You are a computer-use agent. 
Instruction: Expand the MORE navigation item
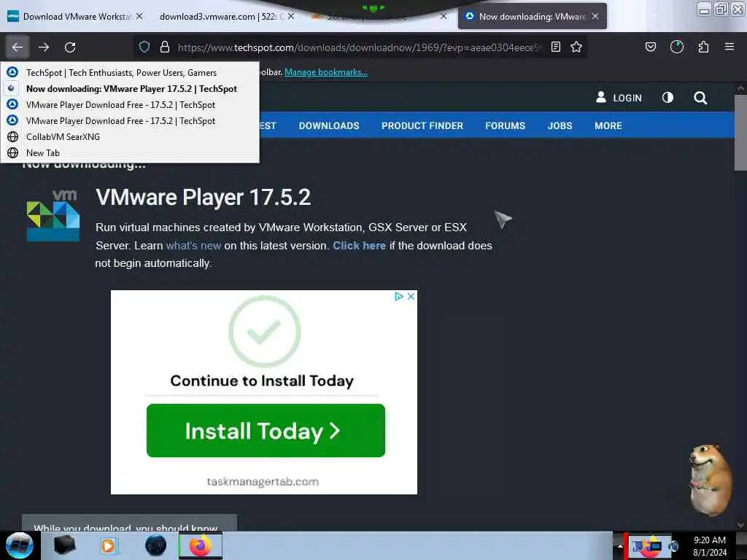608,125
